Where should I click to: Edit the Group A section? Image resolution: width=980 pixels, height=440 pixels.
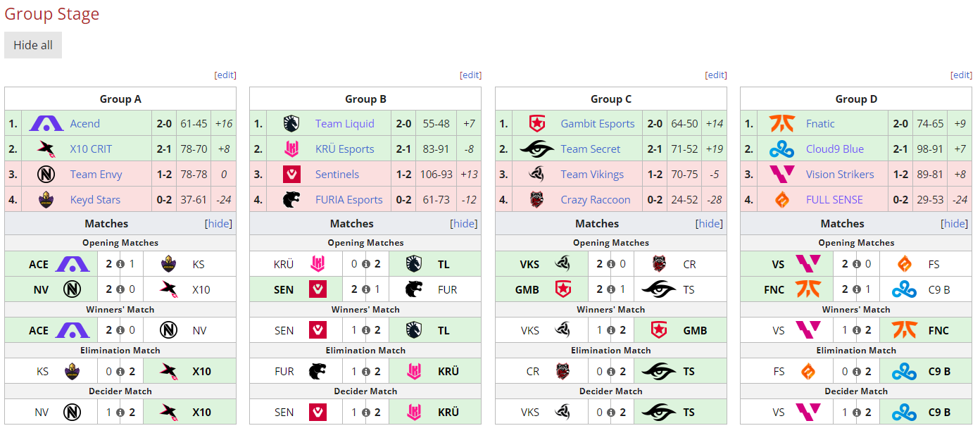click(225, 75)
